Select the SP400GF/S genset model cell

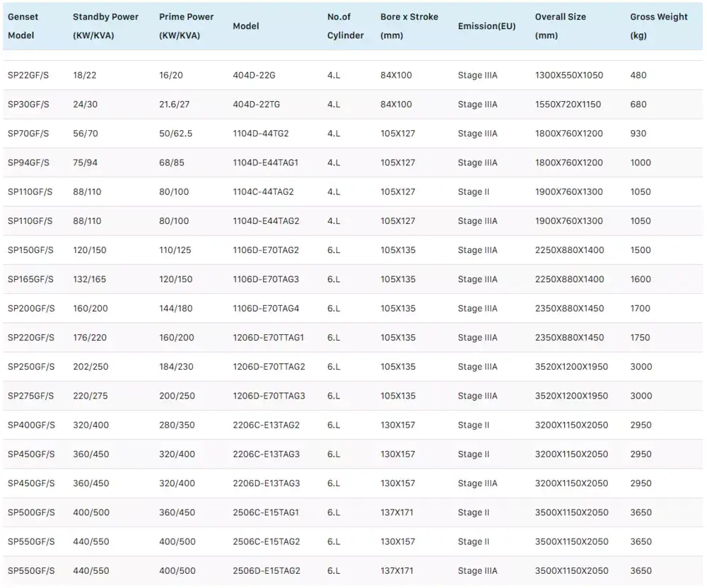(31, 425)
